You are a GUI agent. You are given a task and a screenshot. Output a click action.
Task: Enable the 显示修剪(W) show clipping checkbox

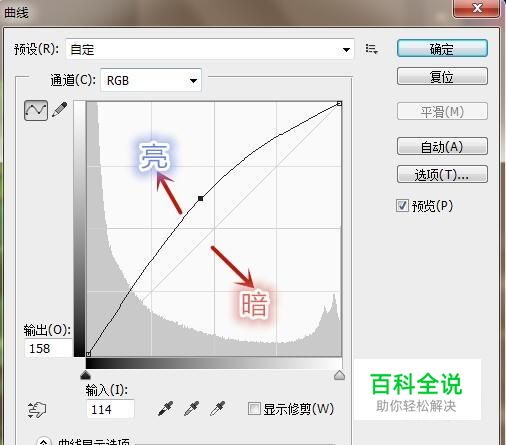(254, 409)
